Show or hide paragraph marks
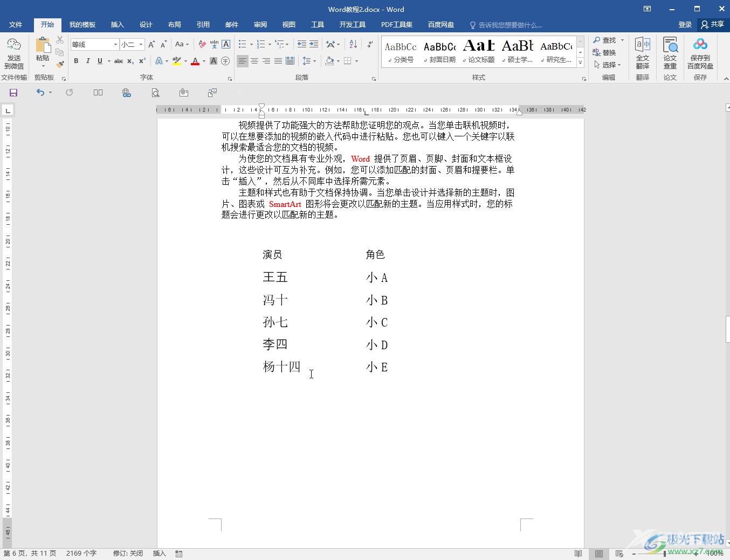 click(370, 44)
